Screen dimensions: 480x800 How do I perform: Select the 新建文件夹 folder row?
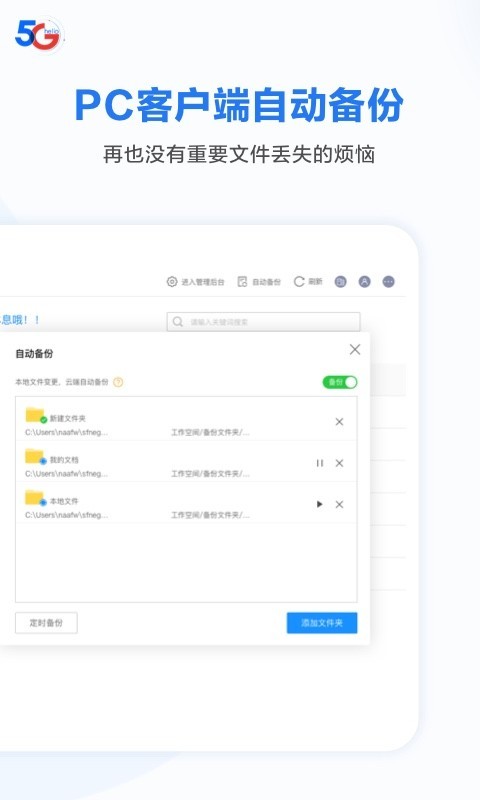(186, 420)
